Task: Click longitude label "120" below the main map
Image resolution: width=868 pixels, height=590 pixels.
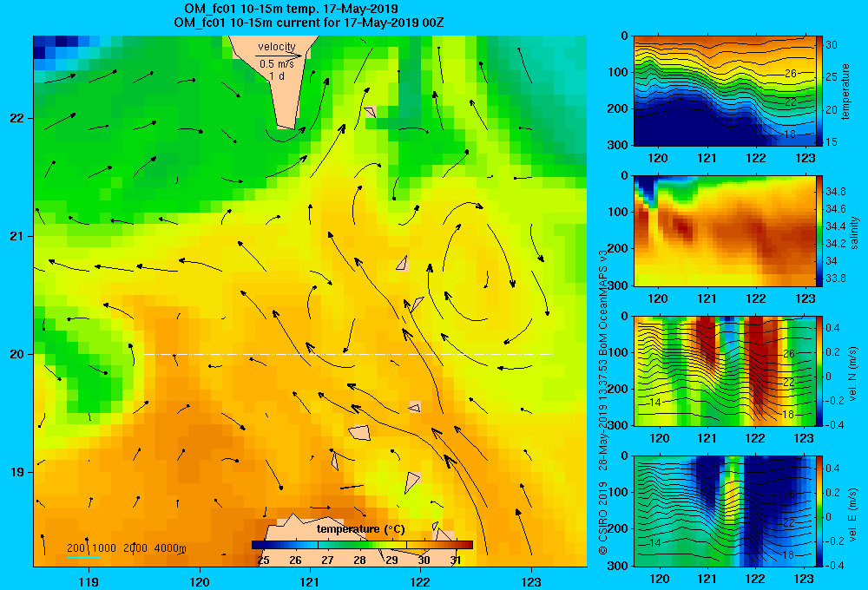Action: [200, 581]
